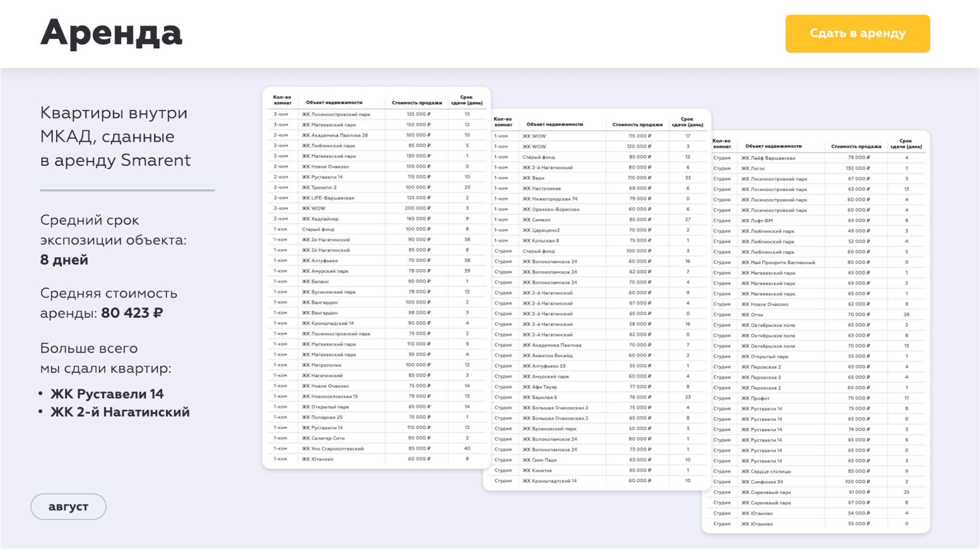Click the 'ЖК Кронштадтский 14' studio row

(549, 480)
